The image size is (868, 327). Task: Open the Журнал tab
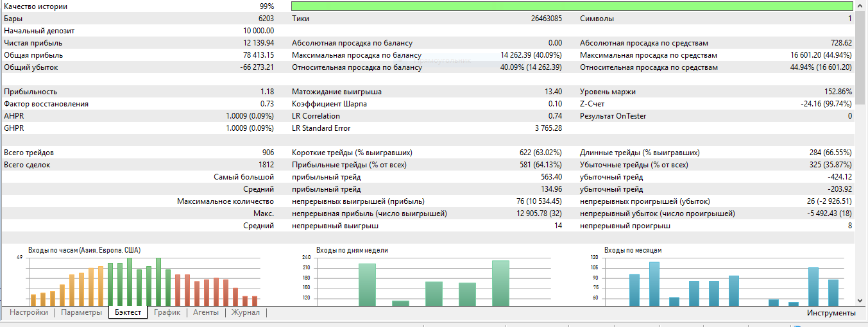[246, 313]
